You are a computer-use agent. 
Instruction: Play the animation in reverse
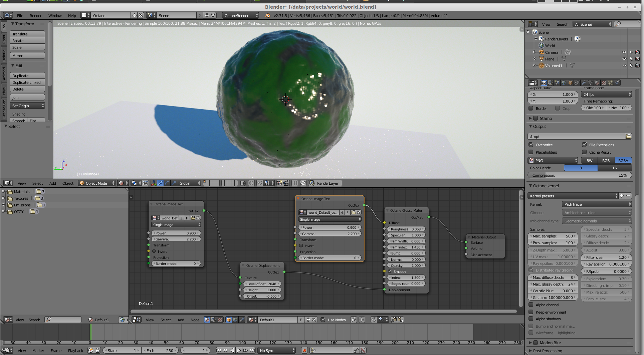tap(232, 350)
